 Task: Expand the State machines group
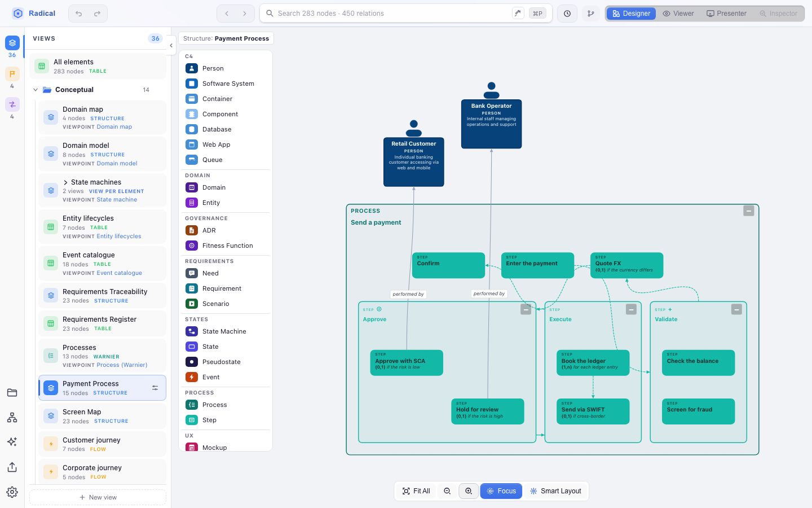pyautogui.click(x=65, y=182)
